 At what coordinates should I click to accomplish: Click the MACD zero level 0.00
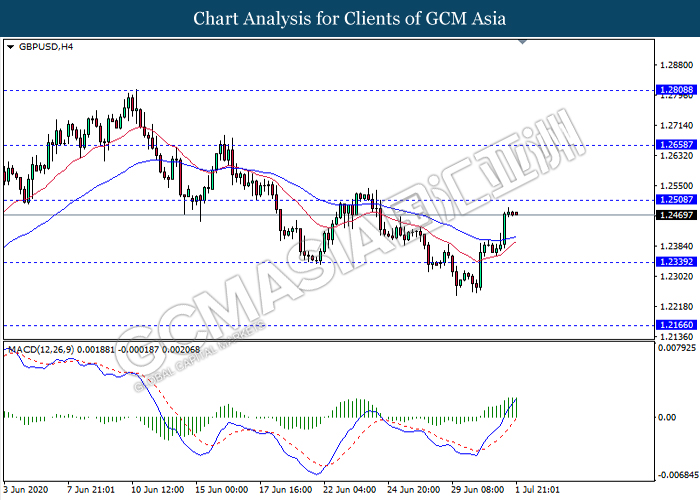pos(667,417)
